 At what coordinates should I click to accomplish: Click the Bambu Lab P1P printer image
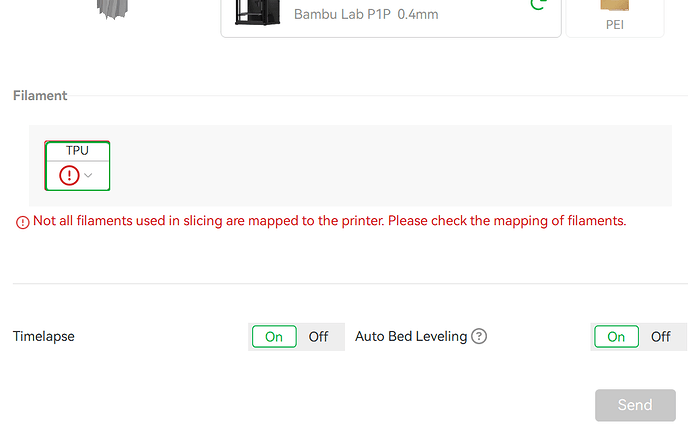[x=257, y=12]
